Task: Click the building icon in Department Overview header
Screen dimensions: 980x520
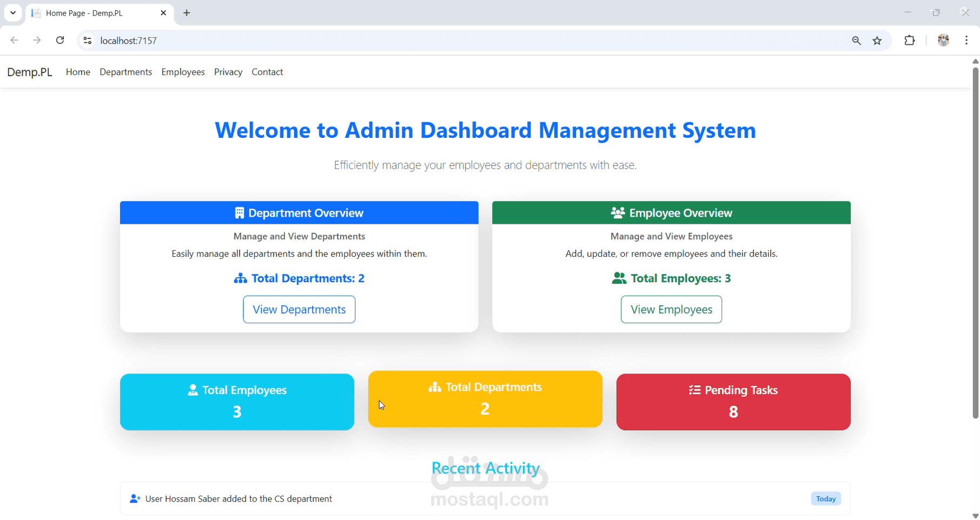Action: pyautogui.click(x=239, y=213)
